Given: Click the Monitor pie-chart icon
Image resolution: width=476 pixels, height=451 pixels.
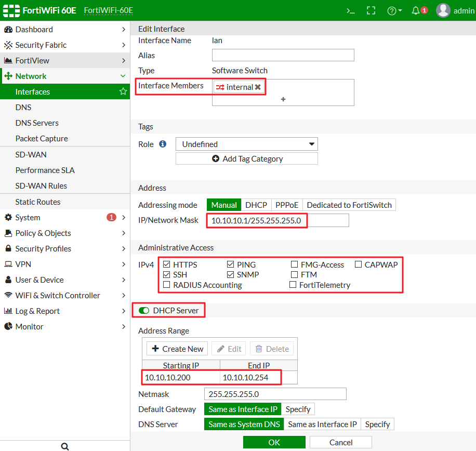Looking at the screenshot, I should point(8,326).
